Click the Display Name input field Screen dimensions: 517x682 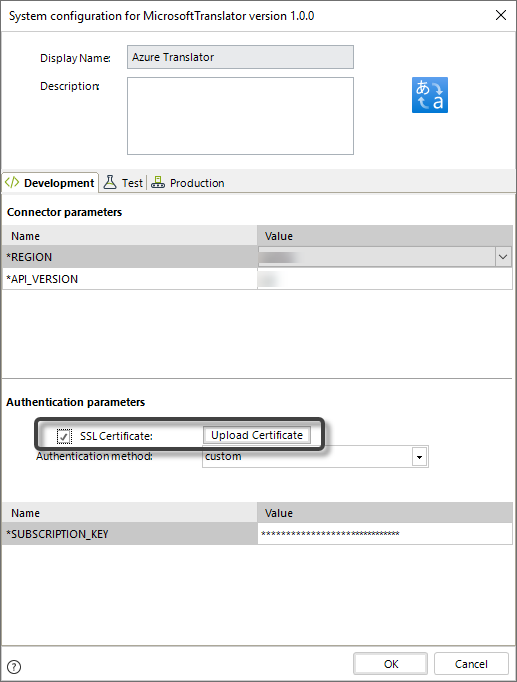(x=240, y=57)
